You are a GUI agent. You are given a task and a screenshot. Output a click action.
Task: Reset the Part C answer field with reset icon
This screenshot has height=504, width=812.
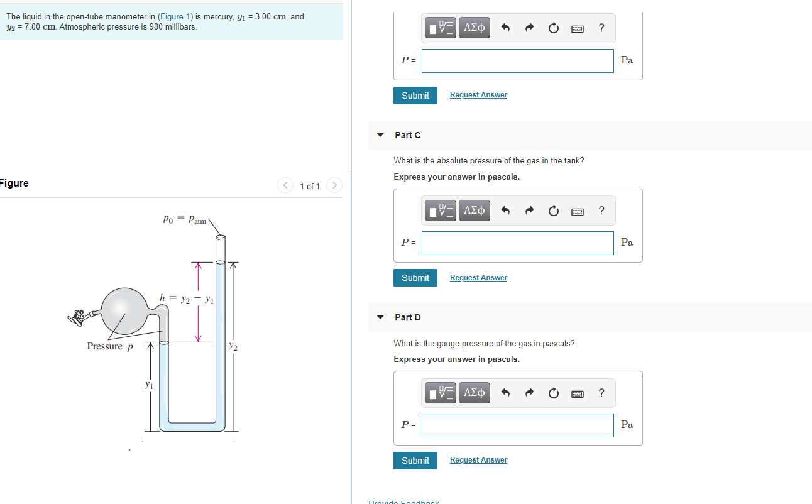(553, 211)
